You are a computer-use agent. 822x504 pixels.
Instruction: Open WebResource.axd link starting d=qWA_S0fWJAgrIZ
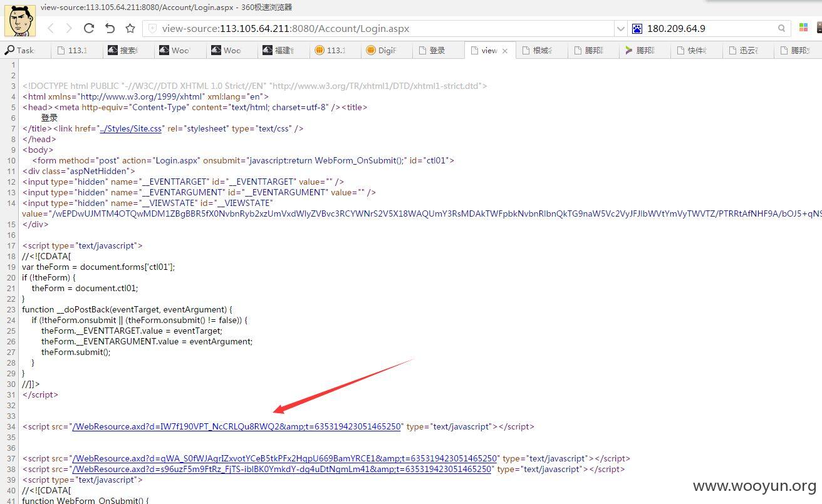284,458
